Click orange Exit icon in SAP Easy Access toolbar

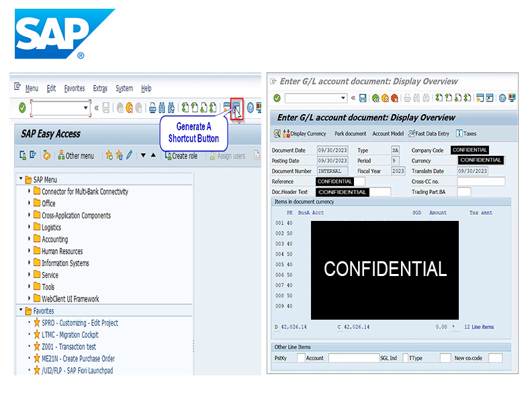point(129,108)
